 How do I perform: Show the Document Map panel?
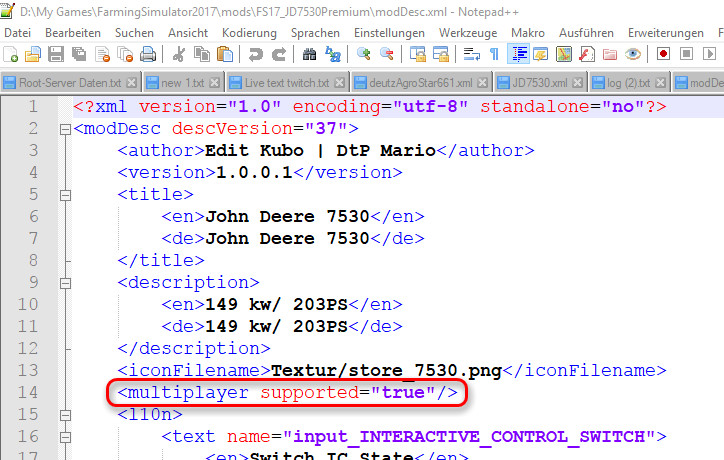click(x=564, y=54)
